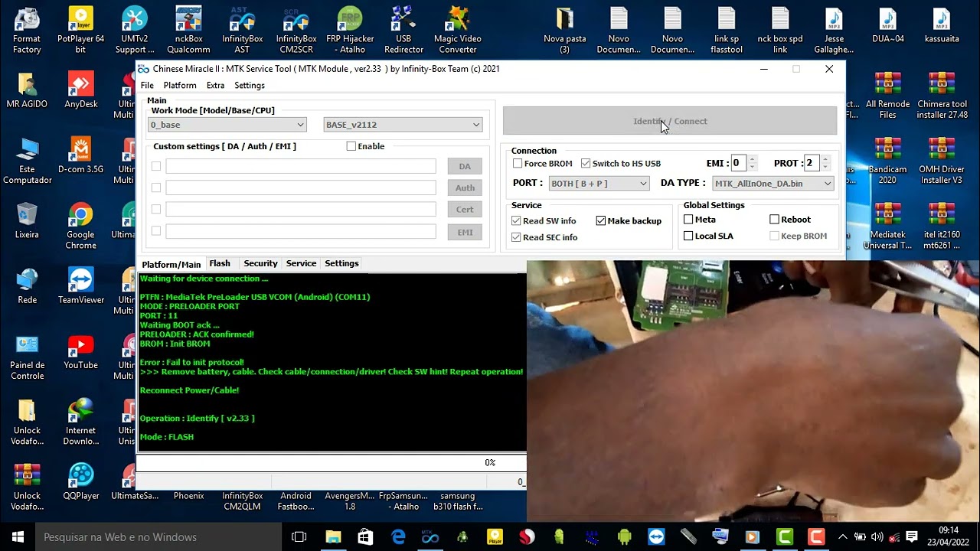Open UMTv2 Support desktop icon
Screen dimensions: 980x551
click(x=135, y=31)
